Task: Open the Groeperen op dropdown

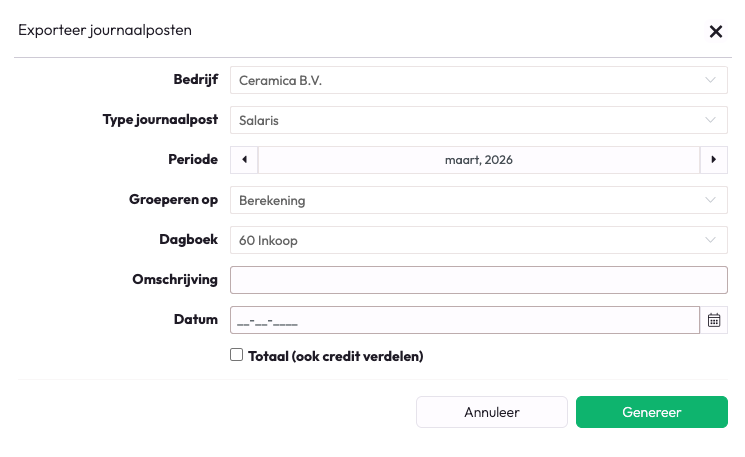Action: [478, 200]
